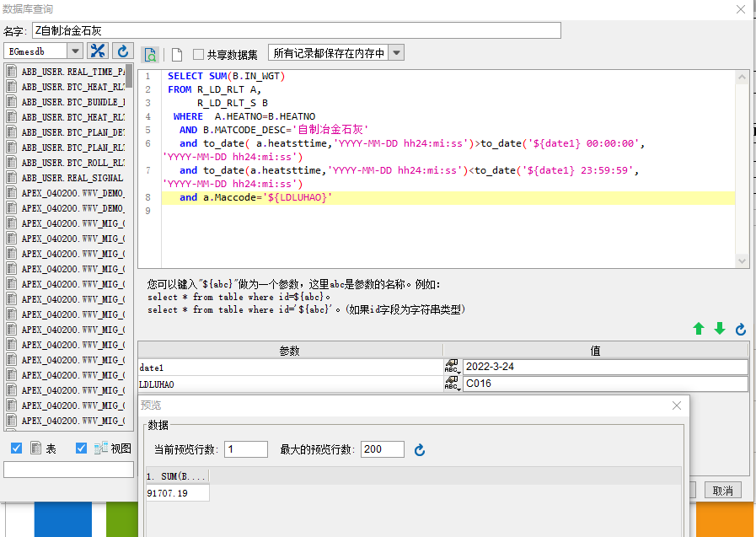756x537 pixels.
Task: Click the '自制冶金石灰' string in SQL
Action: pyautogui.click(x=331, y=130)
